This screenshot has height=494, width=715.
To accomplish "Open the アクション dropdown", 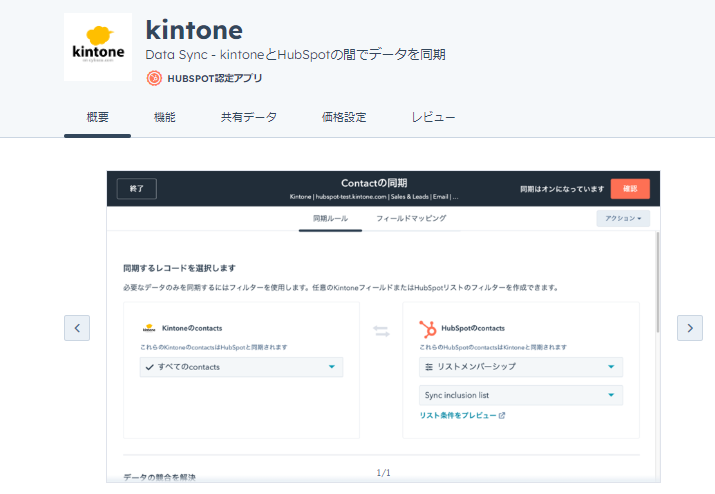I will point(623,218).
